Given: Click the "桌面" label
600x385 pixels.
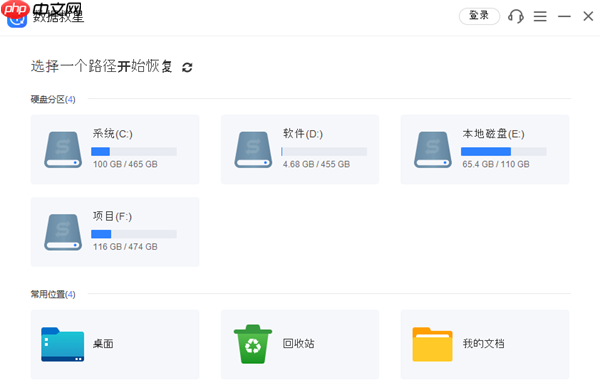Looking at the screenshot, I should tap(103, 344).
